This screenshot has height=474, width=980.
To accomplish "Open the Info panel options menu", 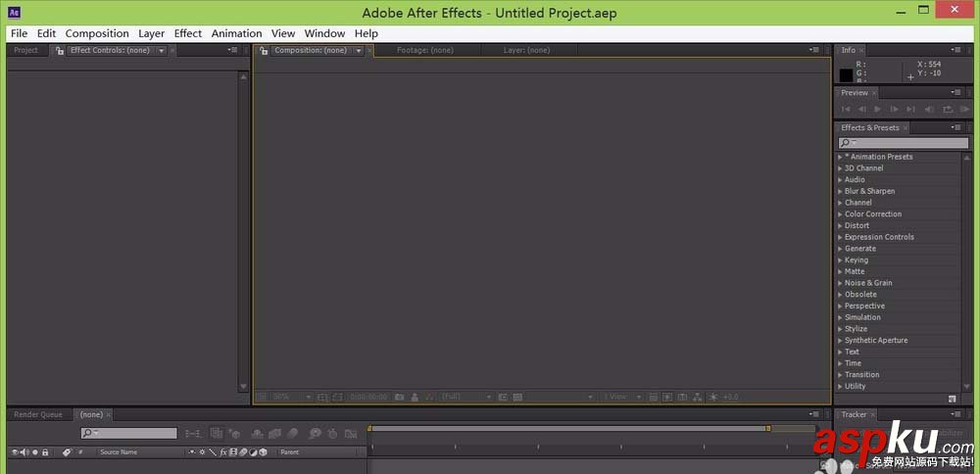I will tap(955, 50).
